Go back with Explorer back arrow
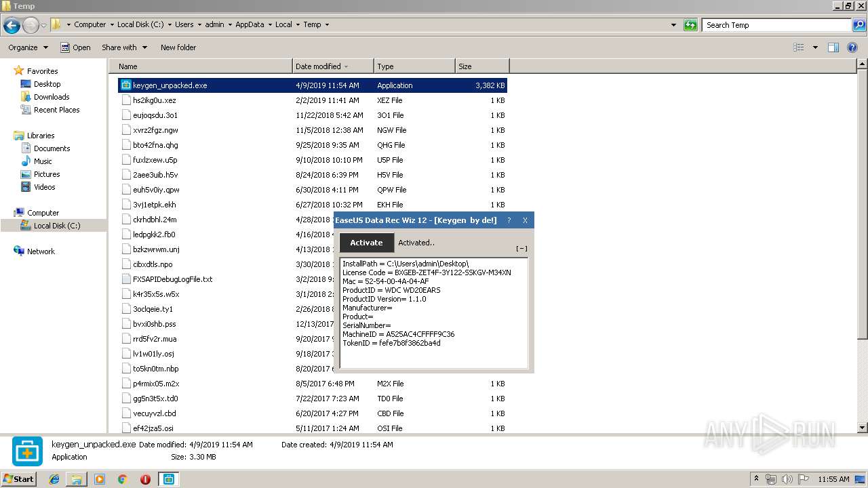The width and height of the screenshot is (868, 488). point(12,25)
